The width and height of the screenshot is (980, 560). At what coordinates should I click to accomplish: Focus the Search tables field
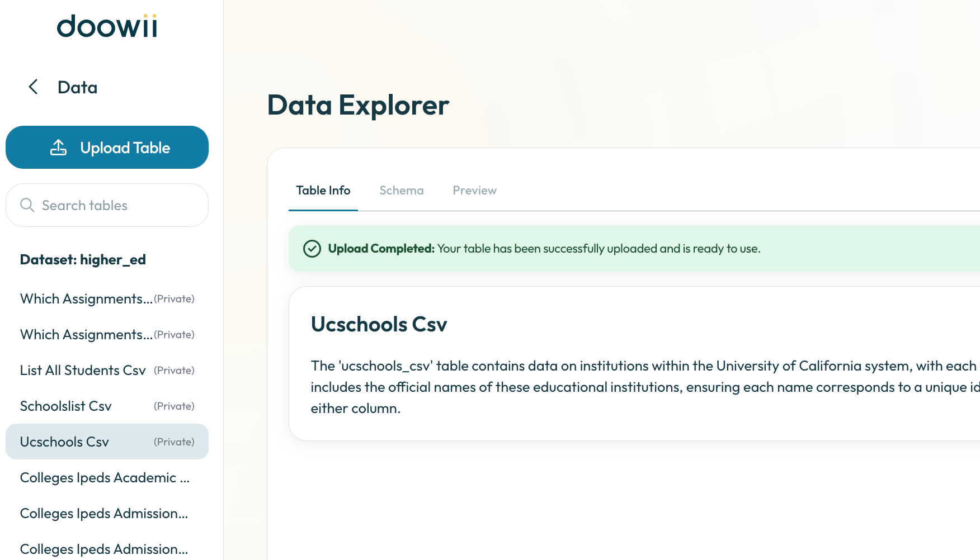[107, 205]
